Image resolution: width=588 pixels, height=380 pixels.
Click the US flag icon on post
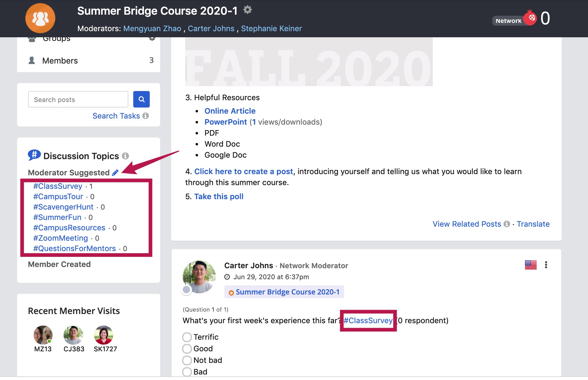[531, 265]
